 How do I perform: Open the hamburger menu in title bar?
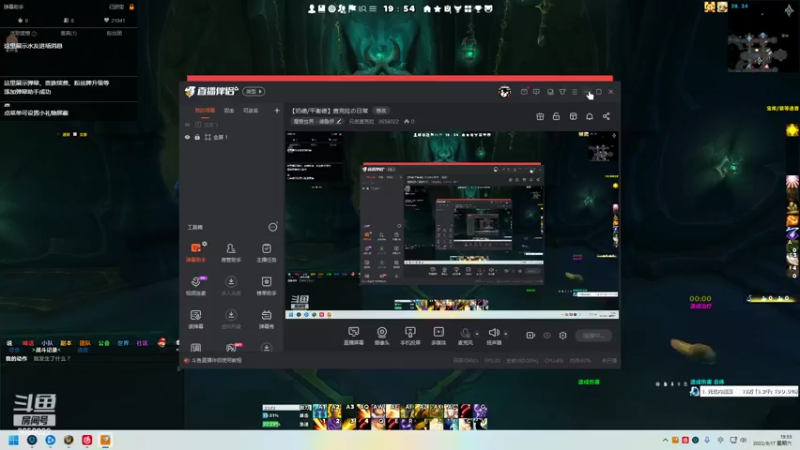click(x=574, y=92)
